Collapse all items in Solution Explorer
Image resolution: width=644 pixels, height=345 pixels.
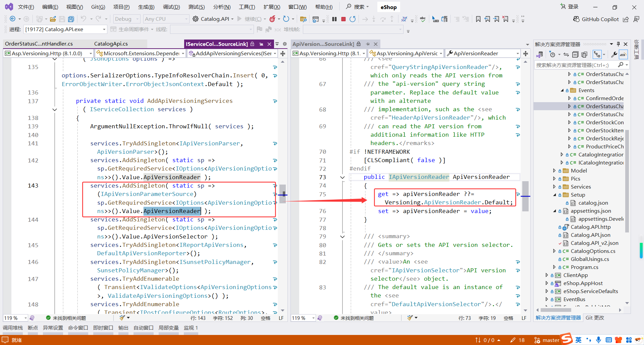[575, 54]
